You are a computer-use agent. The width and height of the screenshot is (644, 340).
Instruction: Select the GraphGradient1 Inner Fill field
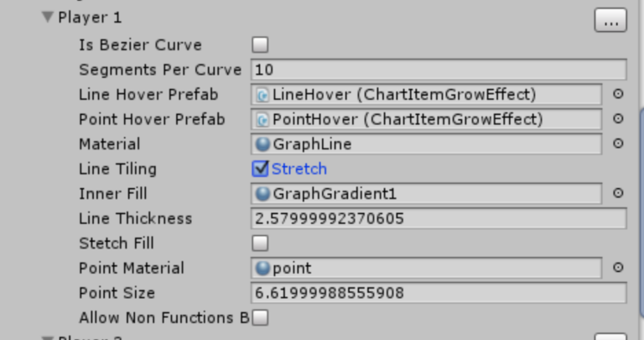point(426,194)
